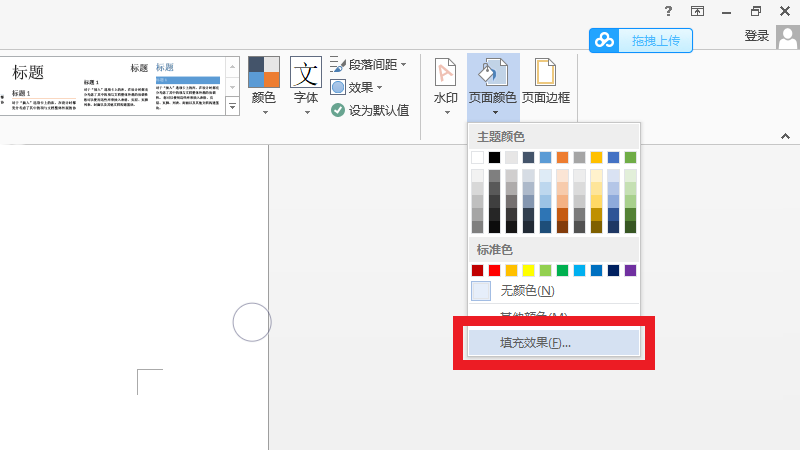Click Set as Default (设为默认值)

370,110
